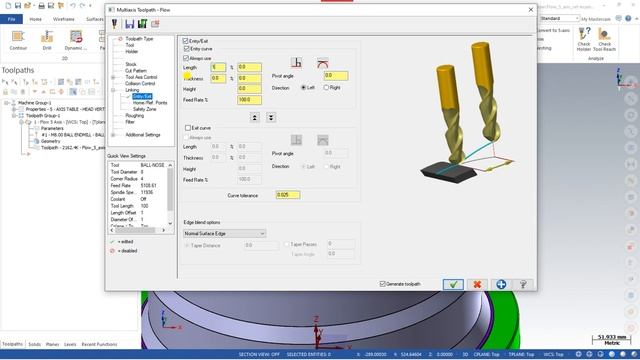Image resolution: width=640 pixels, height=360 pixels.
Task: Click the Save icon in quick access toolbar
Action: (x=18, y=5)
